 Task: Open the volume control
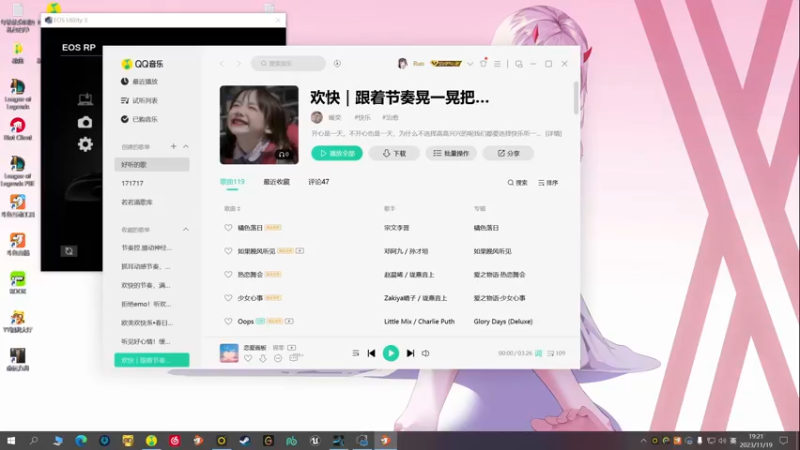point(426,353)
